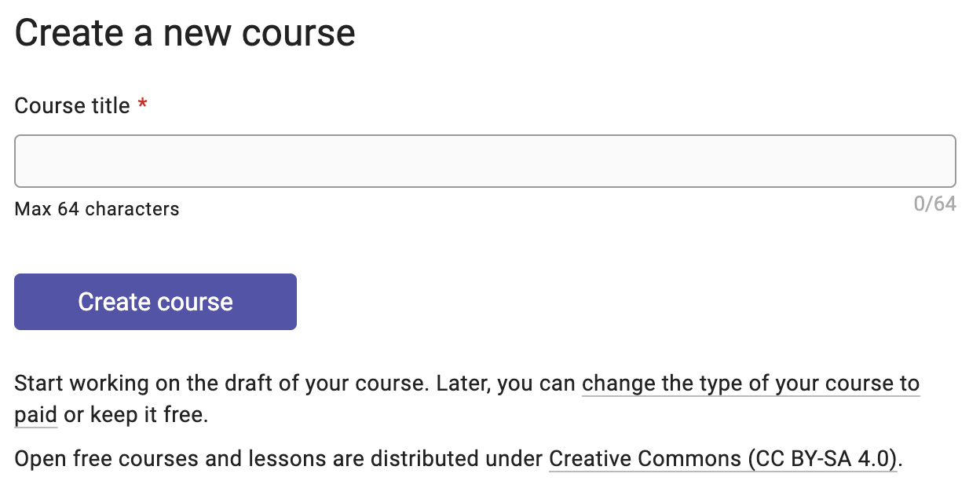Viewport: 980px width, 503px height.
Task: Click the "Course title" field label
Action: point(72,105)
